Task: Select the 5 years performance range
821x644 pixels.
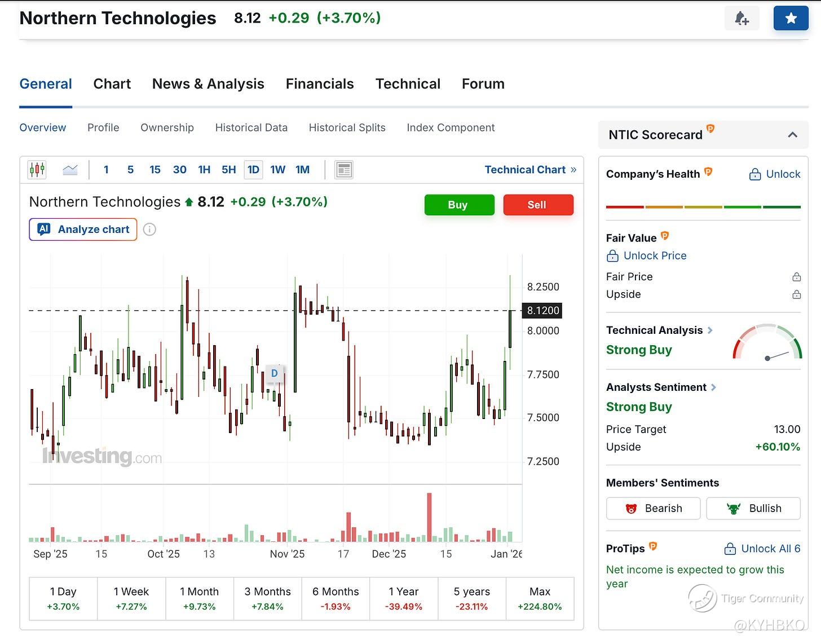Action: click(x=472, y=598)
